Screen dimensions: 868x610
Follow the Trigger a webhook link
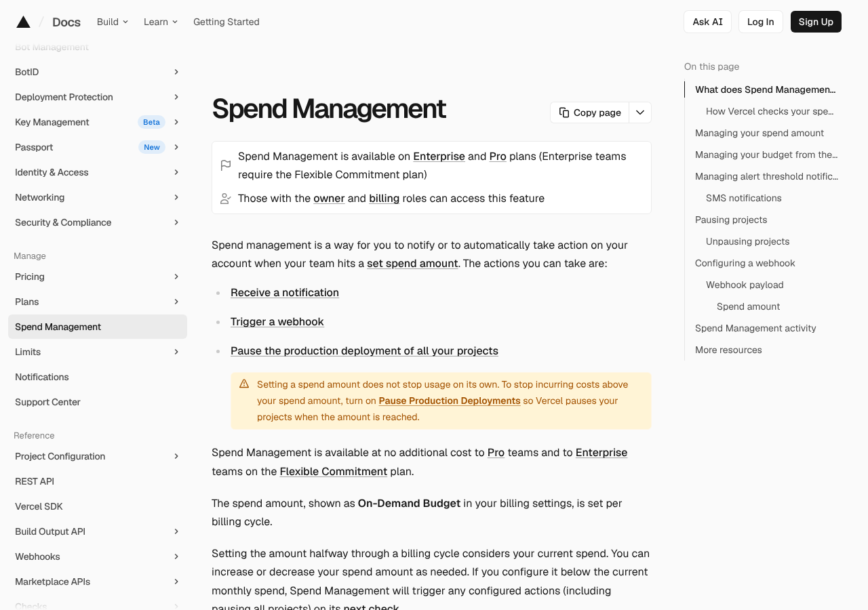[277, 322]
